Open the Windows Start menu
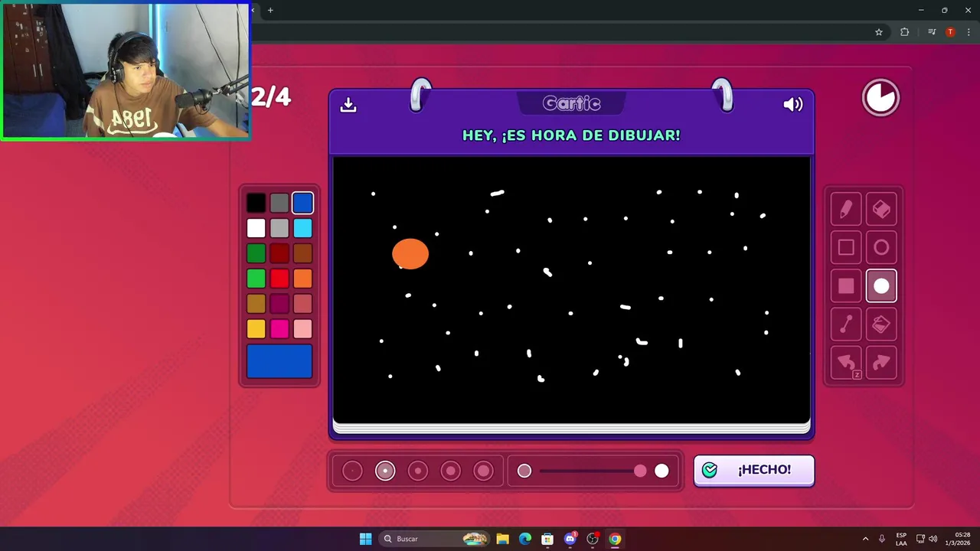The height and width of the screenshot is (551, 980). click(x=365, y=539)
